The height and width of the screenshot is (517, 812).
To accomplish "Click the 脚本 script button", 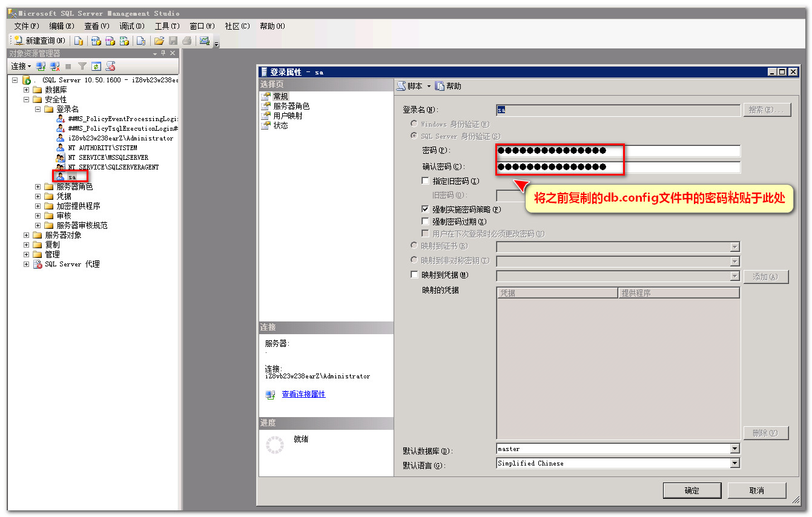I will click(x=409, y=86).
